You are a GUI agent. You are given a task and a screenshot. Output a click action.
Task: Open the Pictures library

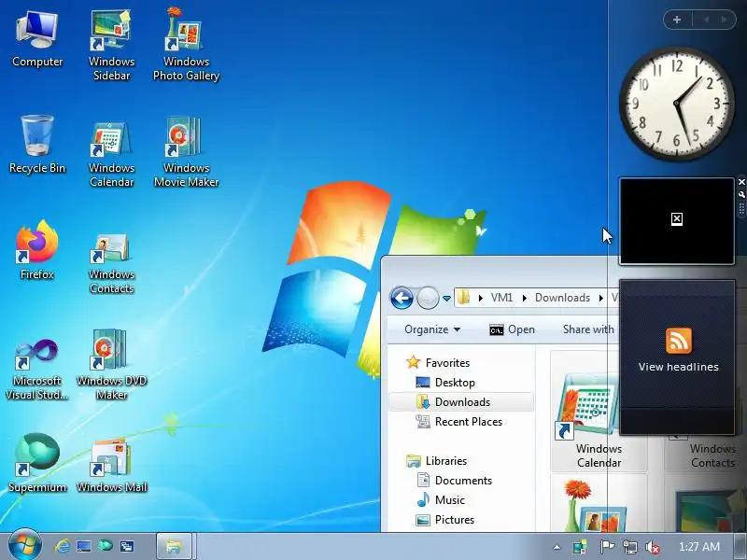click(455, 520)
